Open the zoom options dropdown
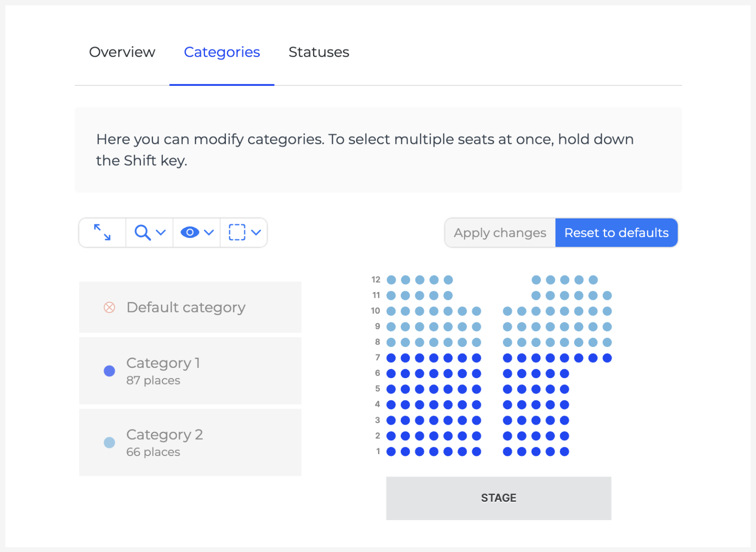 (x=160, y=232)
